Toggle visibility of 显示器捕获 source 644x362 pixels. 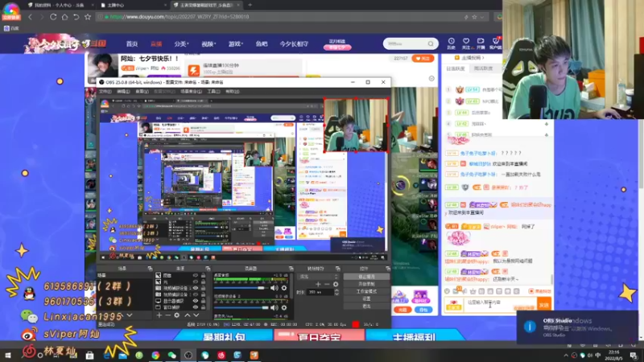coord(195,301)
